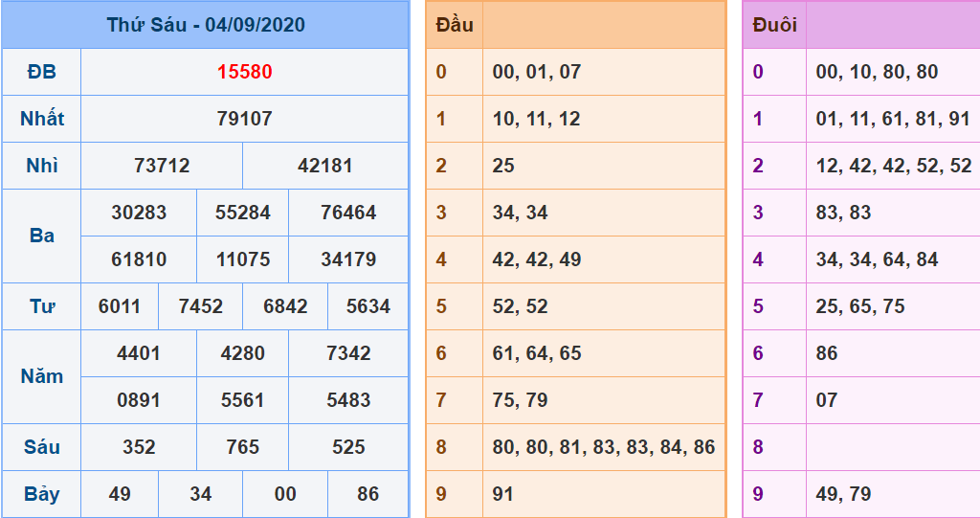Image resolution: width=980 pixels, height=518 pixels.
Task: Click Đầu row 9 value 91
Action: [x=503, y=494]
